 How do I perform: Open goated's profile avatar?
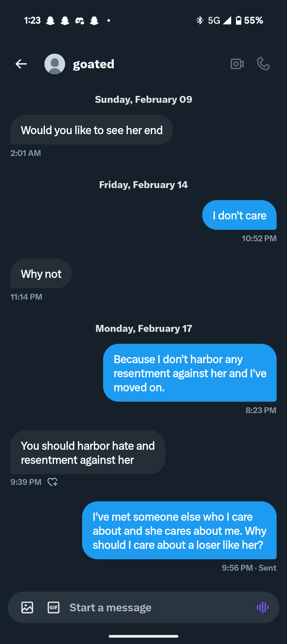55,64
